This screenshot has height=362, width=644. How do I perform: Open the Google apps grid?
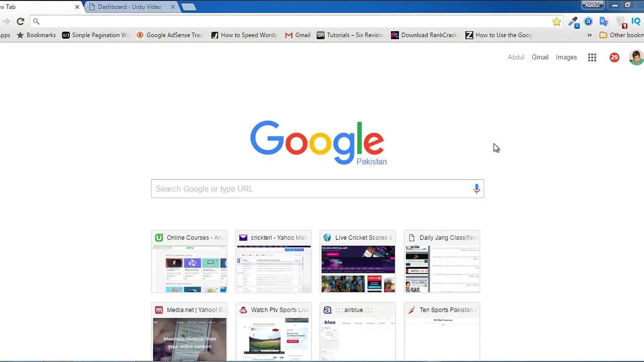592,57
